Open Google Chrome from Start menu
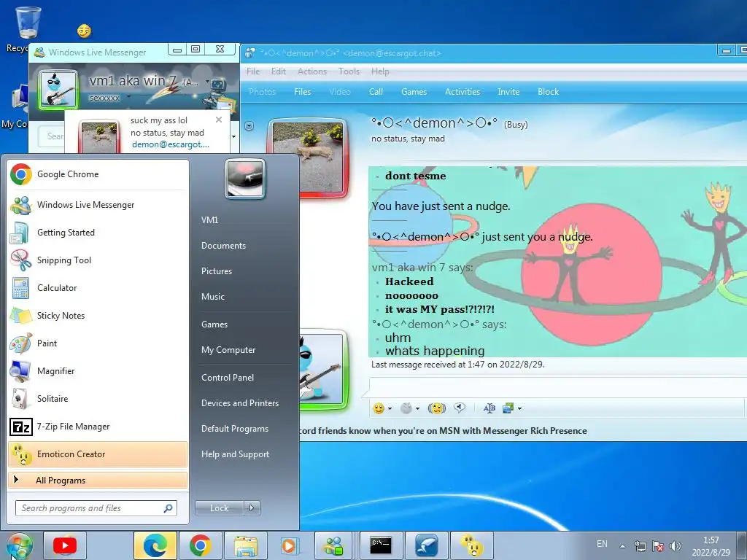747x560 pixels. click(98, 174)
